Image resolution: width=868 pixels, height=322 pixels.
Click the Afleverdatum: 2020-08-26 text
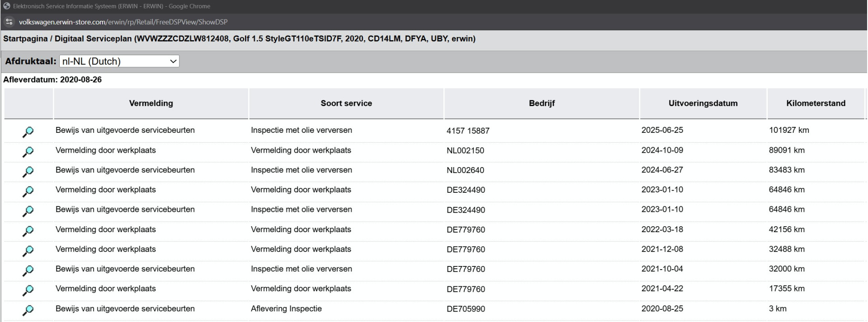[x=52, y=80]
